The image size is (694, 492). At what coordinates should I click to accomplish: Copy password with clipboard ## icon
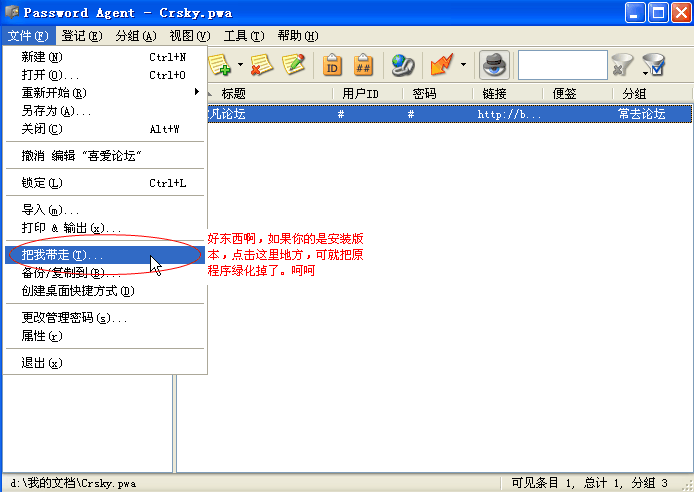pos(363,65)
